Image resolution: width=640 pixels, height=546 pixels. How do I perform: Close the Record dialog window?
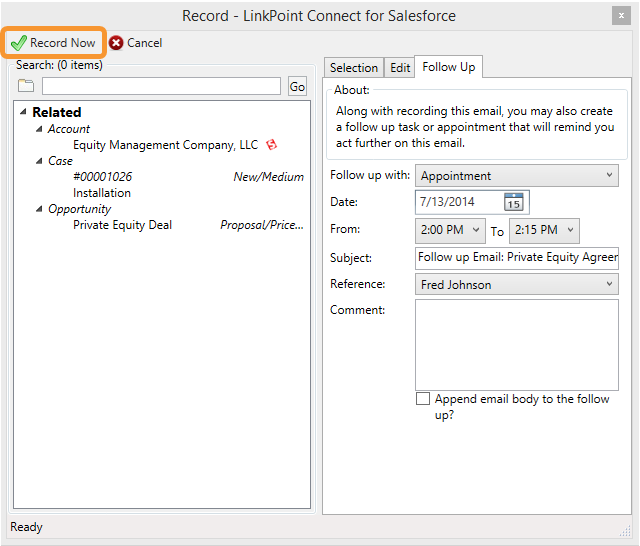[621, 16]
